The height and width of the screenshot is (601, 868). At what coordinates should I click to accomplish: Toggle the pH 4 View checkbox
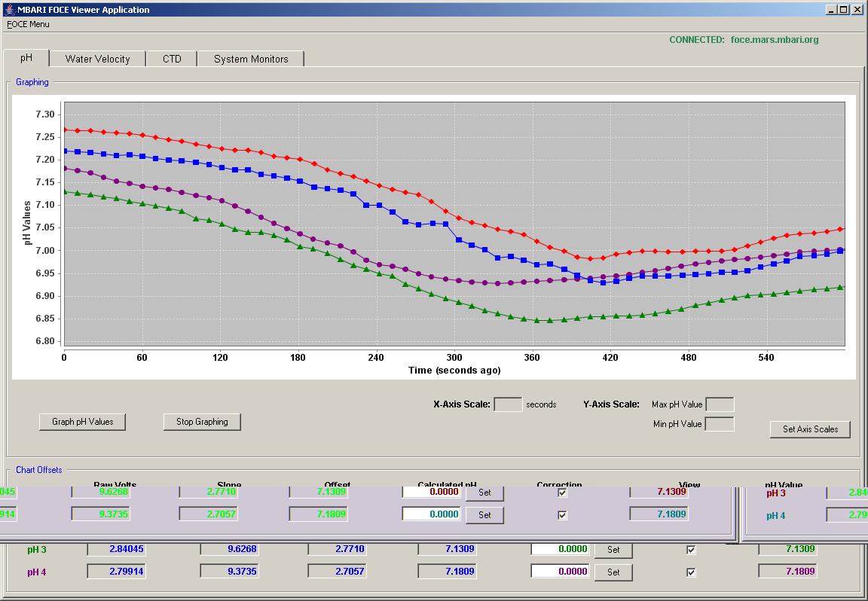(691, 572)
